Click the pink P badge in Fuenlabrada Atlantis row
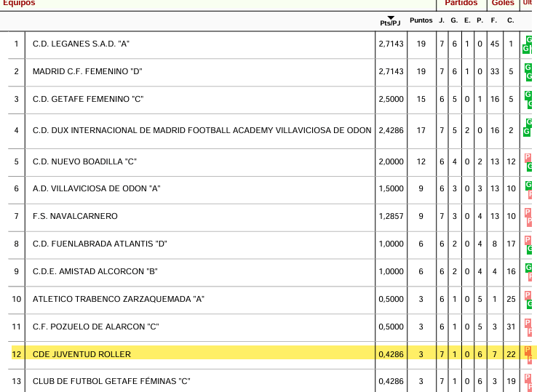 pos(528,240)
